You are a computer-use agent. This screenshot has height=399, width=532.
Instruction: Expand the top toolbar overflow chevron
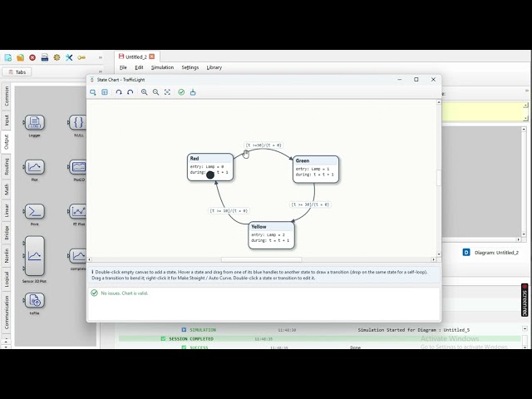pos(101,57)
